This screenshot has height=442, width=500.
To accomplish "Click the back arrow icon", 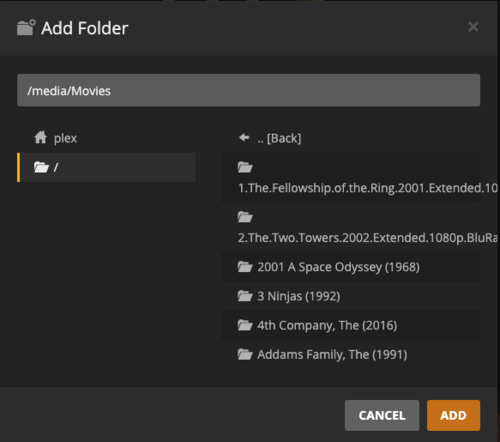I will tap(244, 137).
